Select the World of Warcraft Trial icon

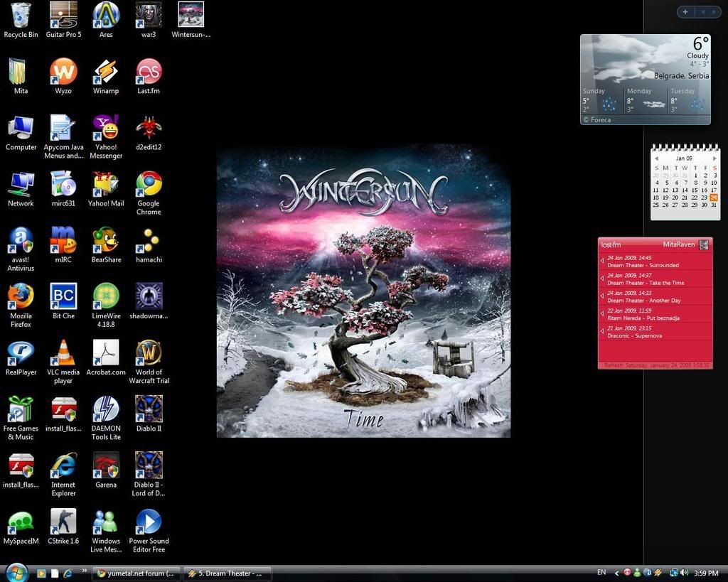[149, 353]
